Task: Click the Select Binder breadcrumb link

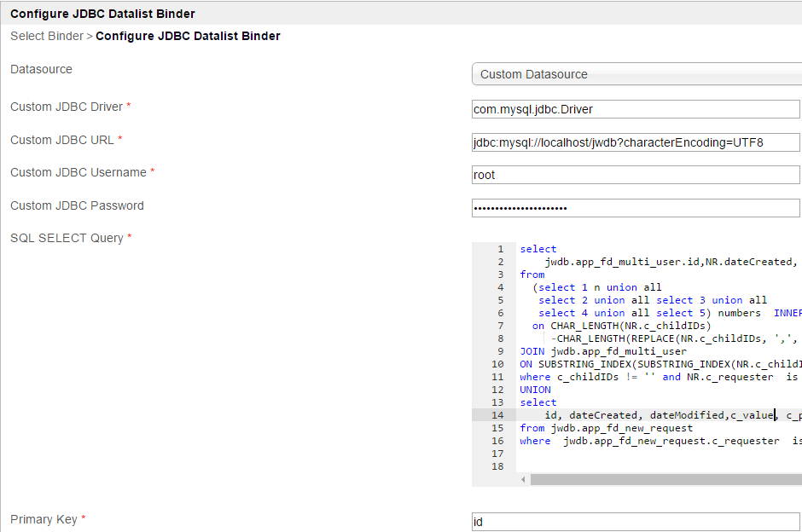Action: pos(46,36)
